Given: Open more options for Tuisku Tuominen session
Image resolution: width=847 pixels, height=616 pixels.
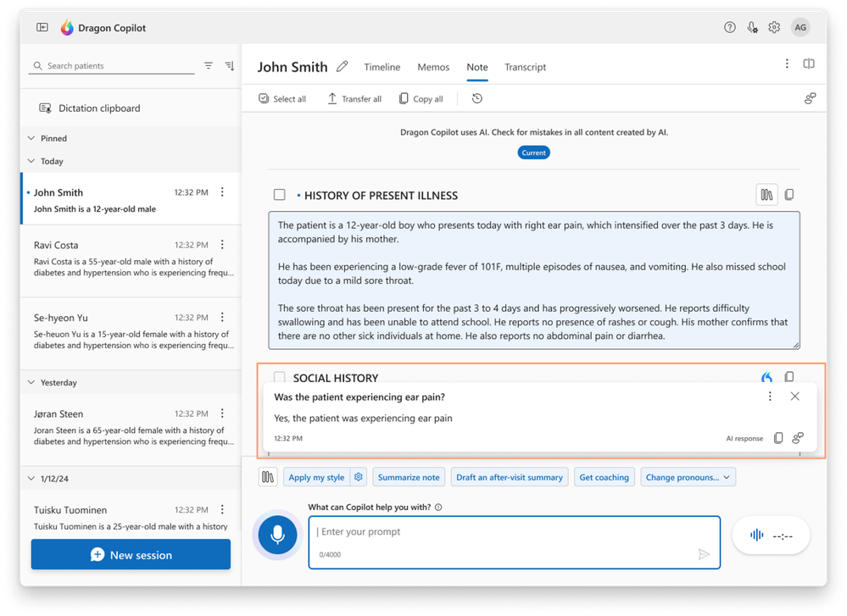Looking at the screenshot, I should point(222,509).
